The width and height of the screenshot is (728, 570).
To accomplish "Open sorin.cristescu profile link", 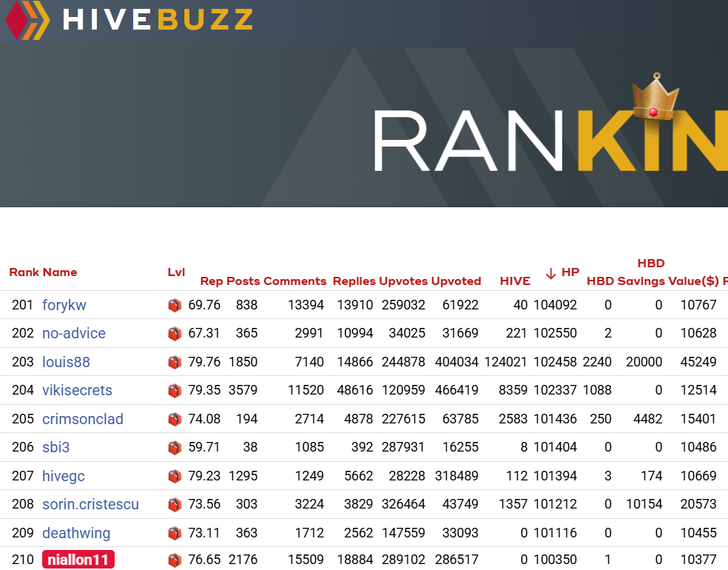I will pos(90,504).
